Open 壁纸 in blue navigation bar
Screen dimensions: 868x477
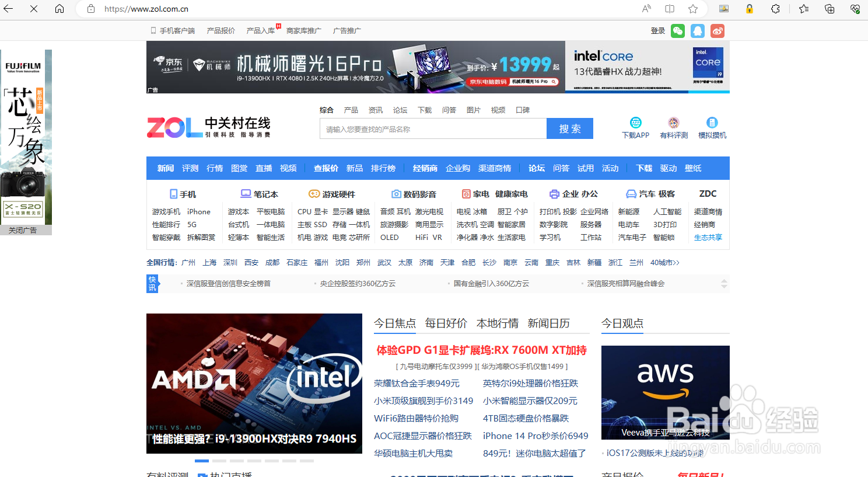(x=693, y=168)
